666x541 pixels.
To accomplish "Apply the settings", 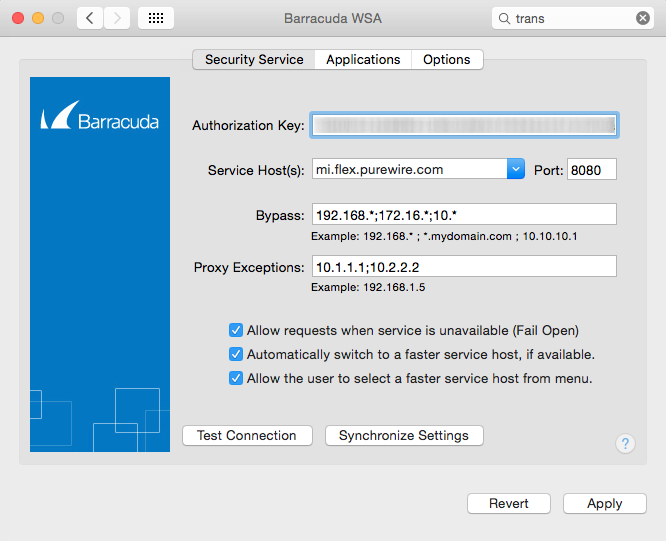I will tap(604, 504).
